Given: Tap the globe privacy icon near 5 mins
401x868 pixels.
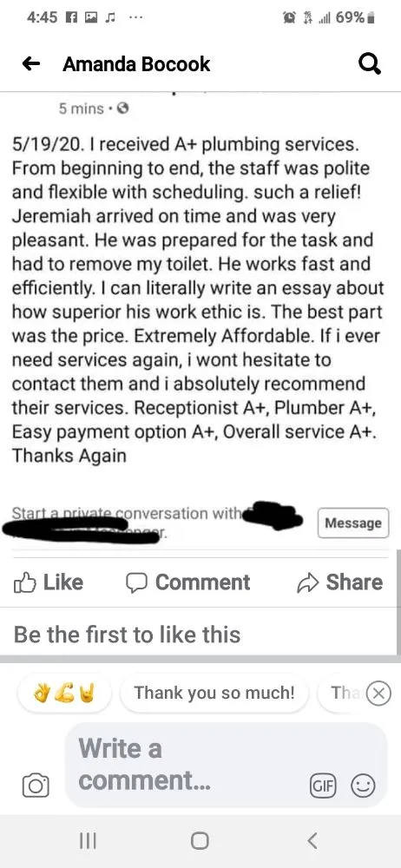Looking at the screenshot, I should (123, 109).
